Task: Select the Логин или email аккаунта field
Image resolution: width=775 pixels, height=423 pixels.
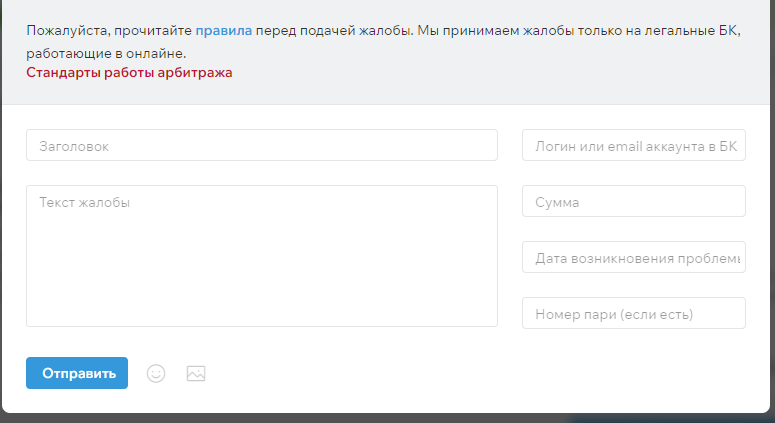Action: tap(634, 145)
